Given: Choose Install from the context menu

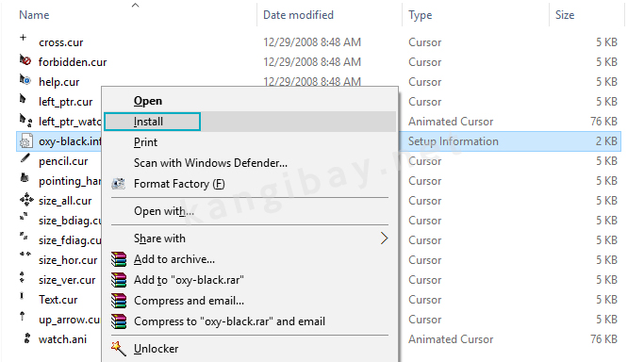Looking at the screenshot, I should (x=148, y=122).
